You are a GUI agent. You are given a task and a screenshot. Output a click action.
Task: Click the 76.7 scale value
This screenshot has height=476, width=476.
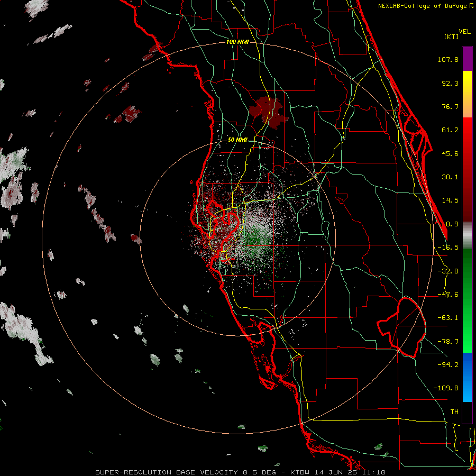click(450, 106)
